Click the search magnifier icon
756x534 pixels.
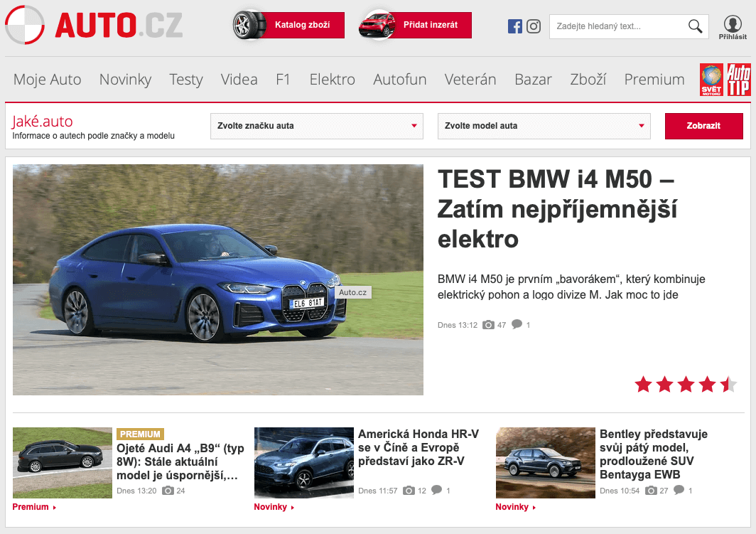[695, 26]
